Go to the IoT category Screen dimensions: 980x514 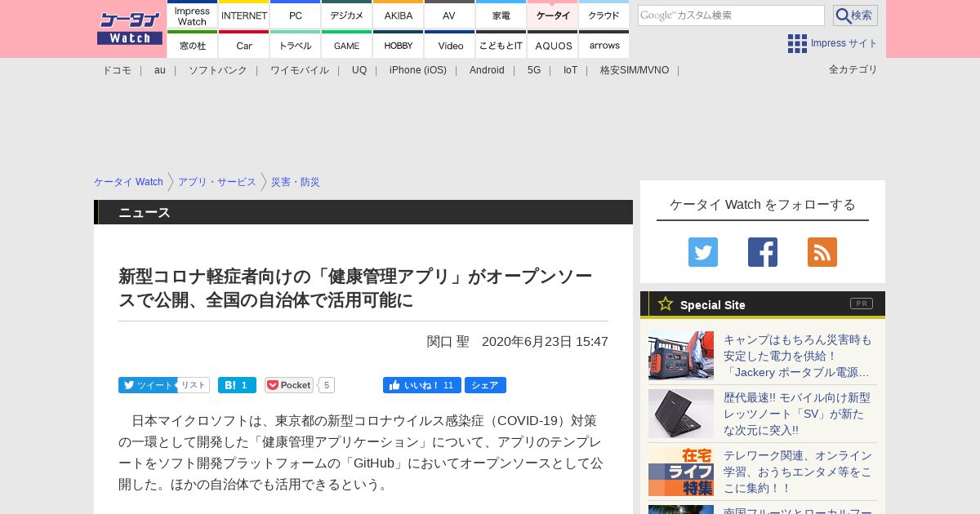coord(570,70)
